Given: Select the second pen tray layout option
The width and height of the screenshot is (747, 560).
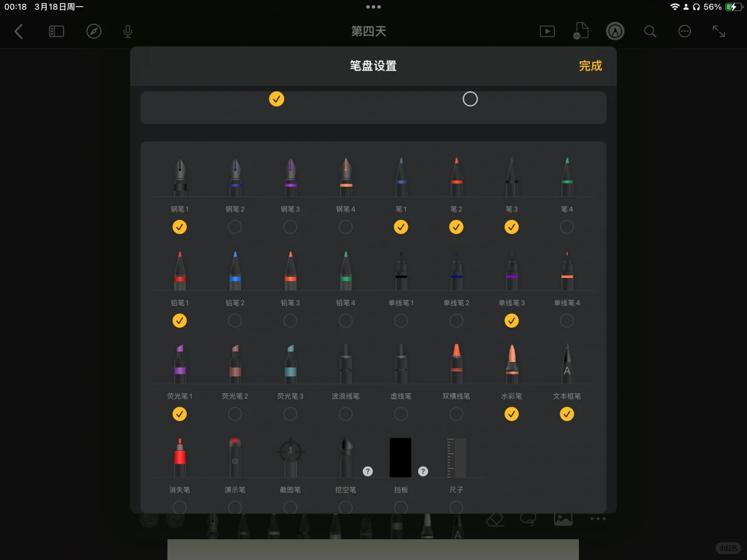Looking at the screenshot, I should pyautogui.click(x=470, y=99).
